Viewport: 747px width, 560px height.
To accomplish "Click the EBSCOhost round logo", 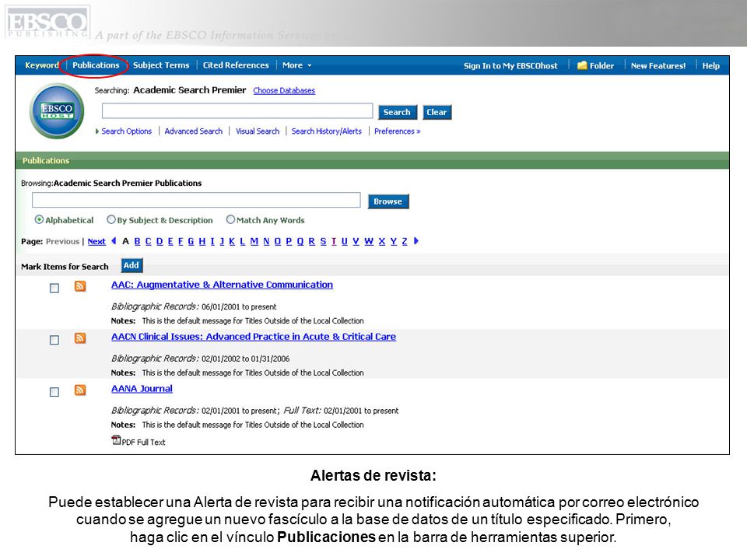I will (57, 111).
